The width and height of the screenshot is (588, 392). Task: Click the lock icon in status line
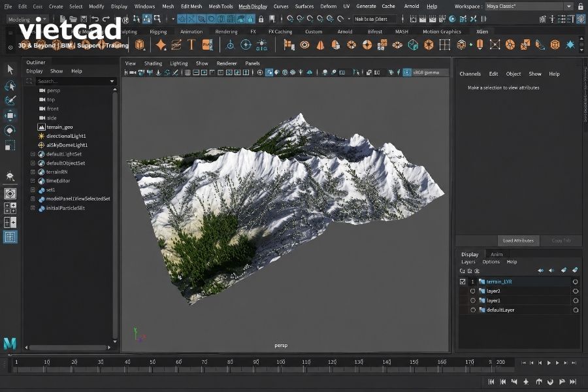click(261, 19)
